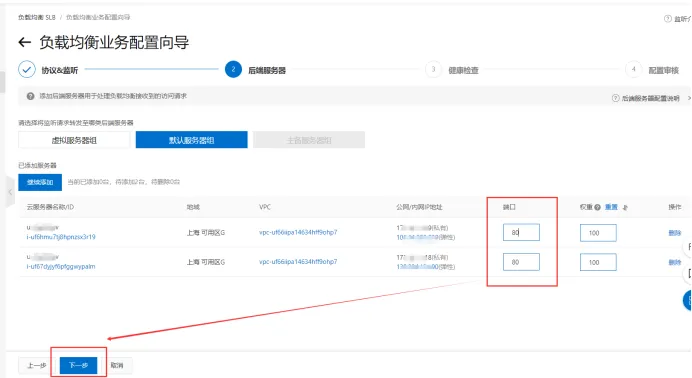Click the step 2 circle for 后端服务器
Screen dimensions: 692x378
point(233,69)
